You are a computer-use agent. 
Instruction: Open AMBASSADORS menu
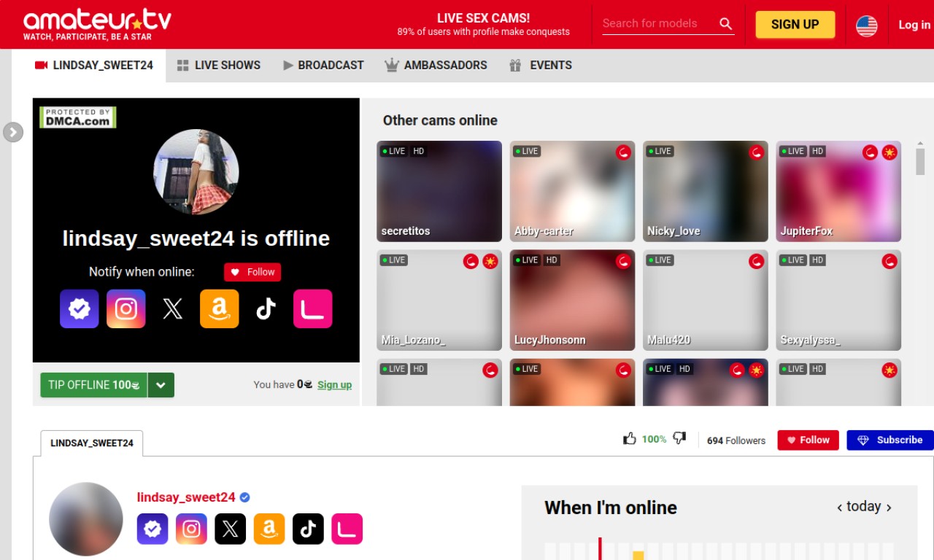coord(436,65)
